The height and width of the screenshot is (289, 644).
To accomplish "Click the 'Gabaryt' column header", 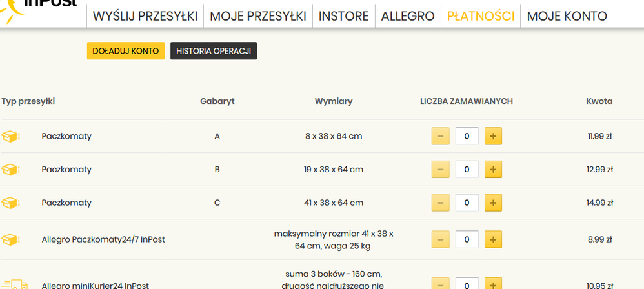I will [x=217, y=101].
